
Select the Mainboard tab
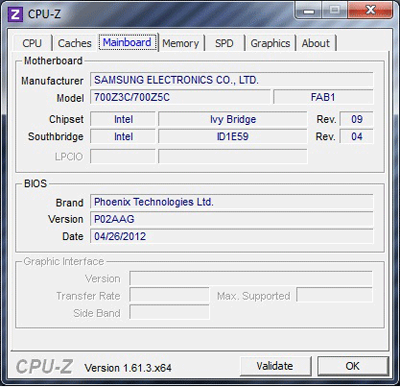click(127, 42)
